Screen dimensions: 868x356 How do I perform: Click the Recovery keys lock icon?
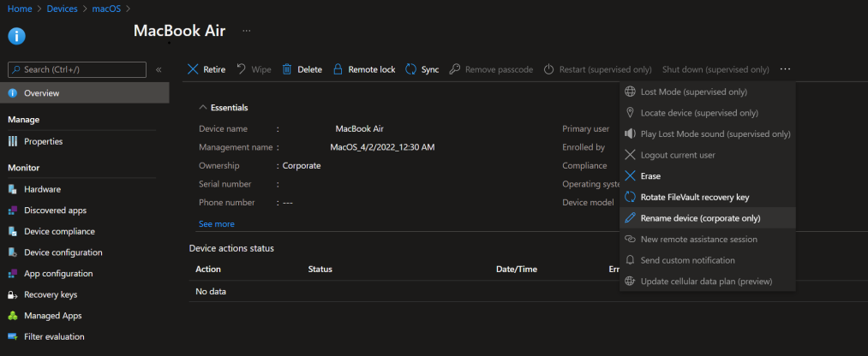point(13,294)
